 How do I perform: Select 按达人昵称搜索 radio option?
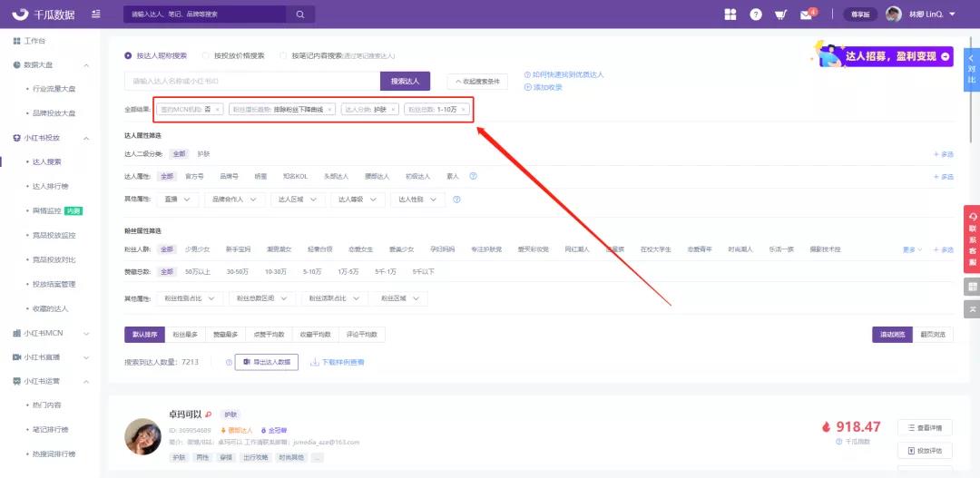tap(128, 55)
